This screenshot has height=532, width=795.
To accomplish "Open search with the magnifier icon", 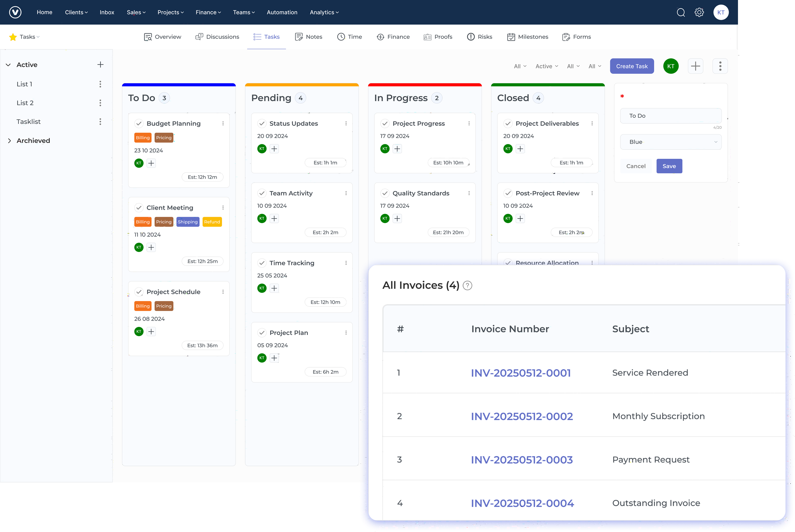I will click(680, 12).
